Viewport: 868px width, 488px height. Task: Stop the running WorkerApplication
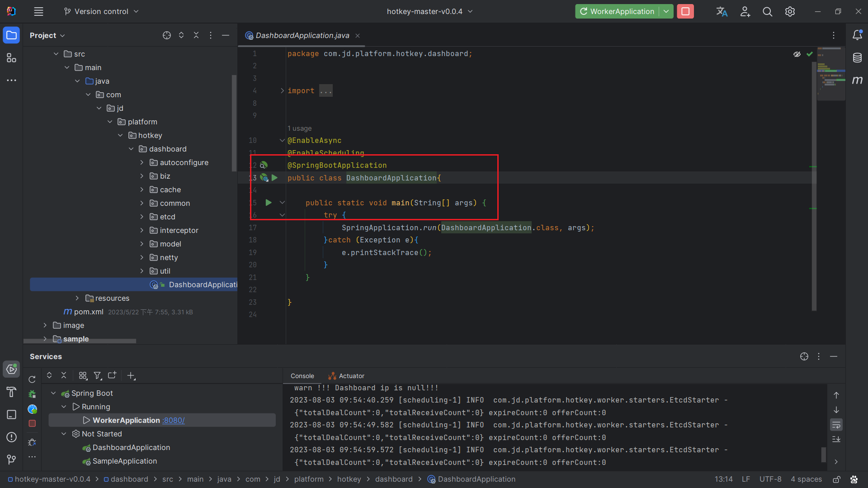(685, 11)
